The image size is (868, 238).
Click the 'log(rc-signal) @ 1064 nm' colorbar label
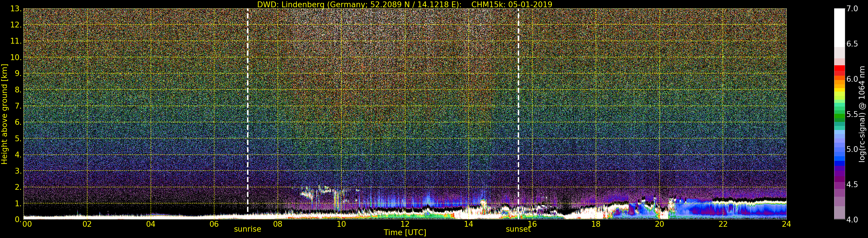tap(862, 114)
